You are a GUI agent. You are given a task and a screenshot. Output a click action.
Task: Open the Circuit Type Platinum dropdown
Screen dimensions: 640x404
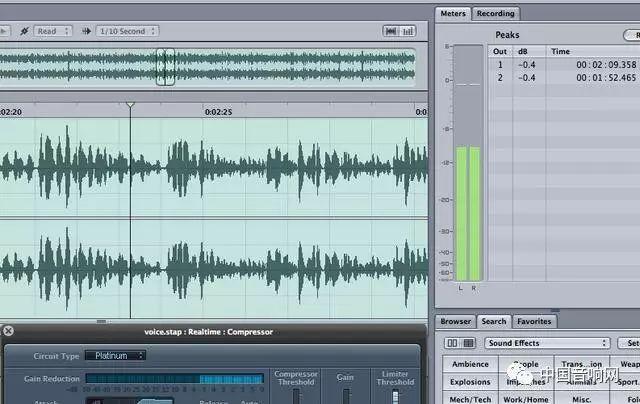coord(115,356)
